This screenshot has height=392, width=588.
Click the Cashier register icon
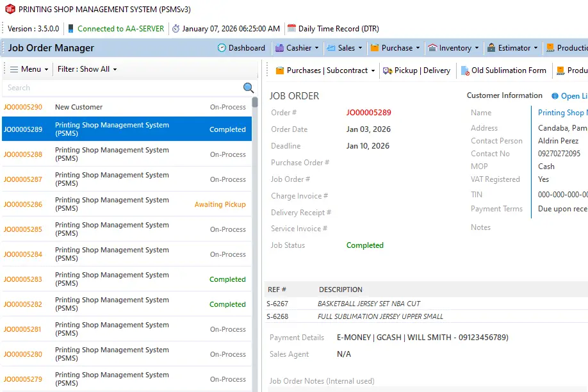[x=280, y=48]
